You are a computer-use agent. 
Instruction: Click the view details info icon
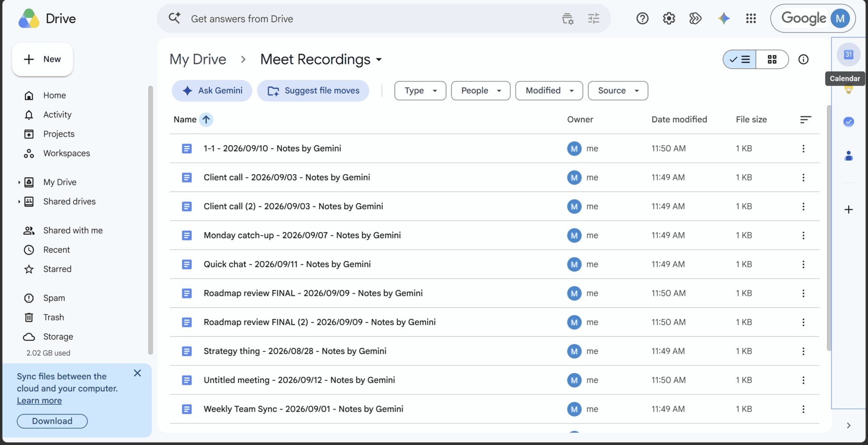click(803, 59)
